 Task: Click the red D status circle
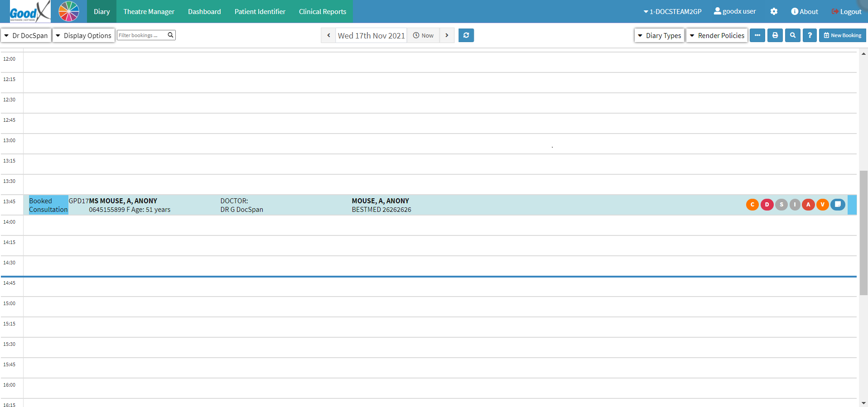pos(767,205)
